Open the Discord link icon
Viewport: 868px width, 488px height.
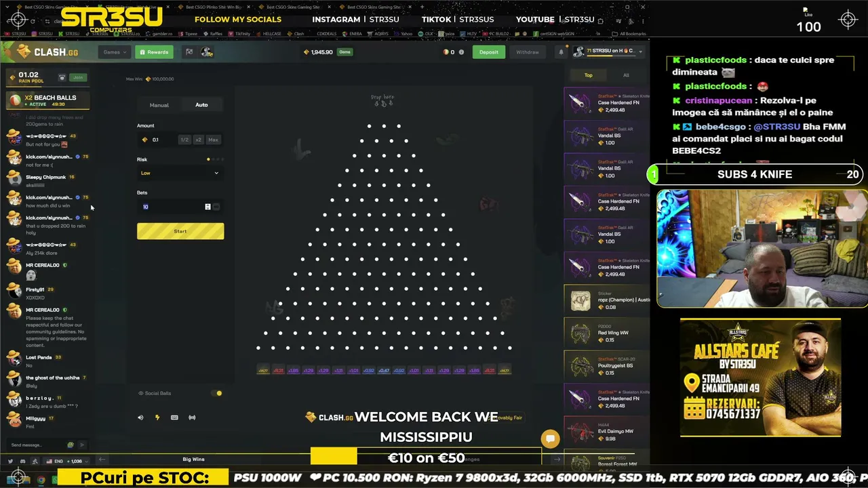tap(22, 461)
